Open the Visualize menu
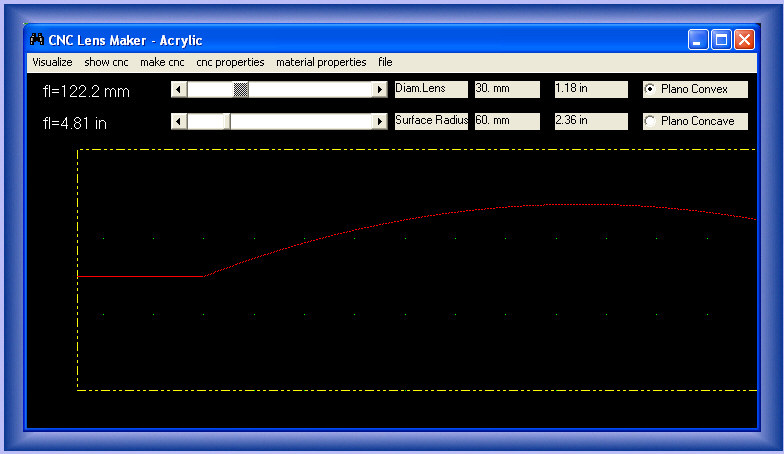The width and height of the screenshot is (784, 454). click(x=52, y=62)
